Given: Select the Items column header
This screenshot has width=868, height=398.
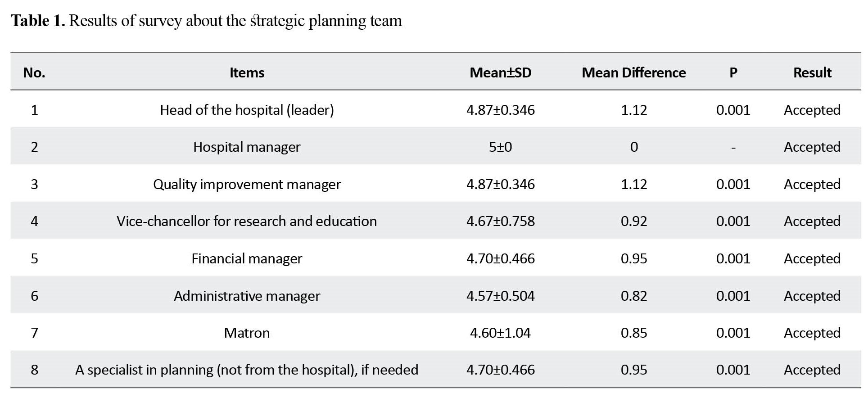Looking at the screenshot, I should point(247,72).
